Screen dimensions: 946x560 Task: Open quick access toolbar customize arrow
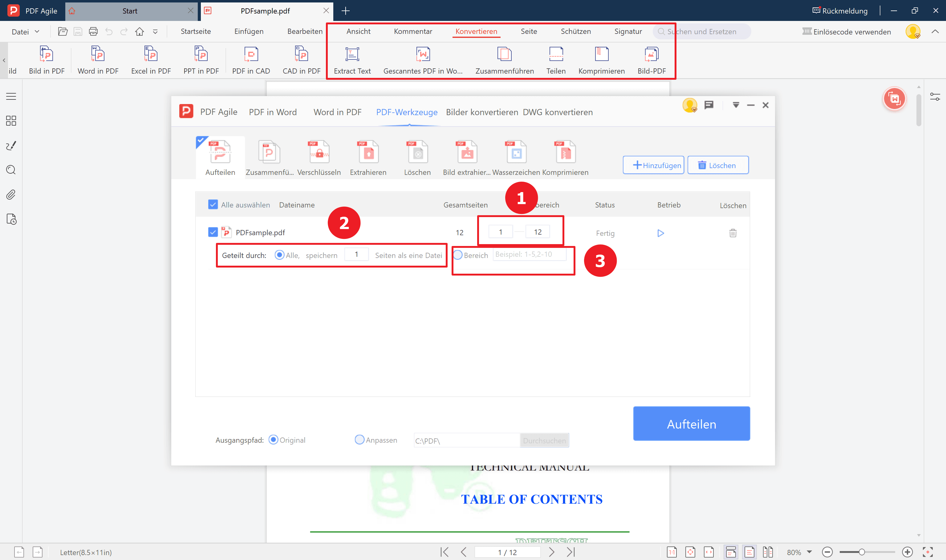(x=155, y=32)
